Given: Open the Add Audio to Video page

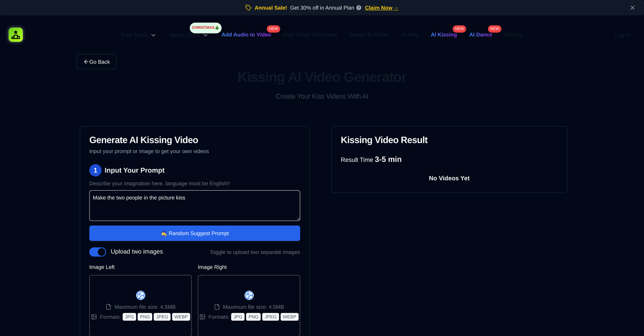Looking at the screenshot, I should [x=246, y=35].
